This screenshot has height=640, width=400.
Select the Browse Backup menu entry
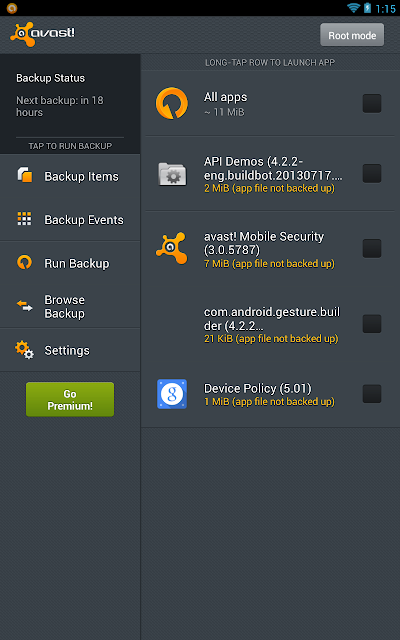pos(70,306)
